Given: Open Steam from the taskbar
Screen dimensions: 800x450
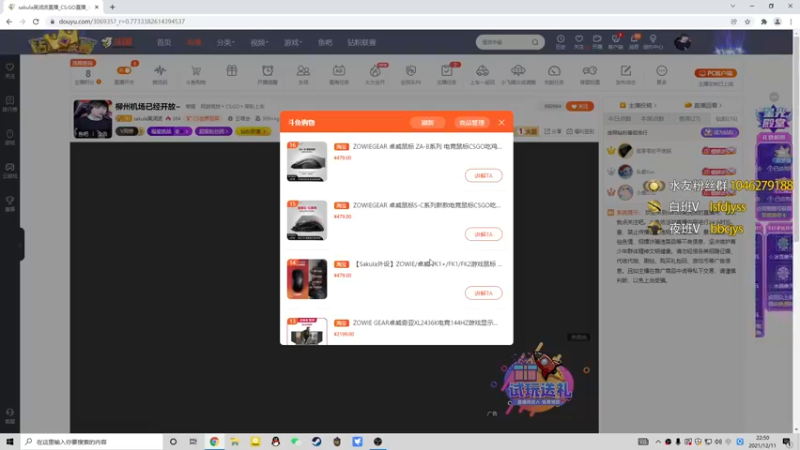Looking at the screenshot, I should pos(316,442).
